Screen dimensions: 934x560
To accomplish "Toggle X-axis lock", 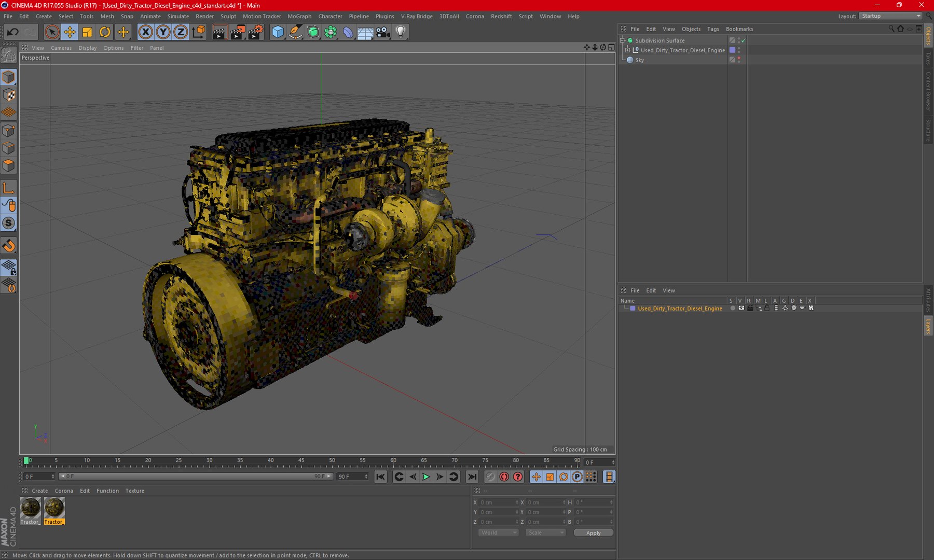I will 146,32.
